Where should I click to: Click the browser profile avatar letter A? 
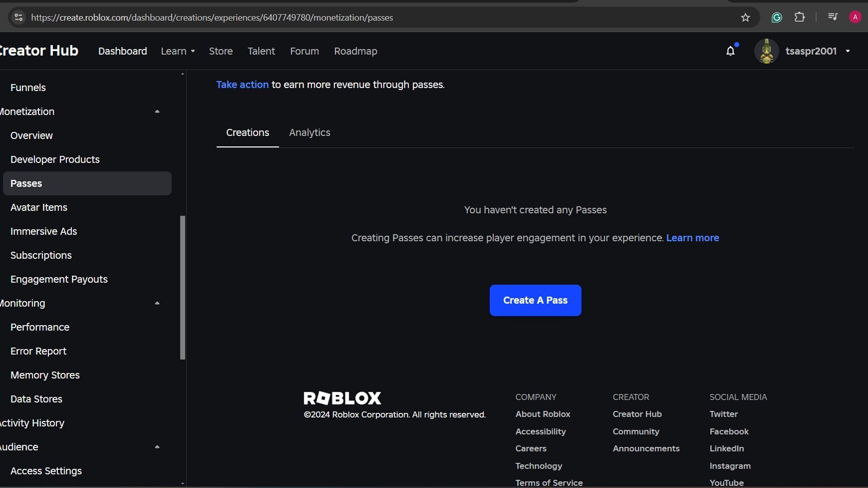pos(854,17)
